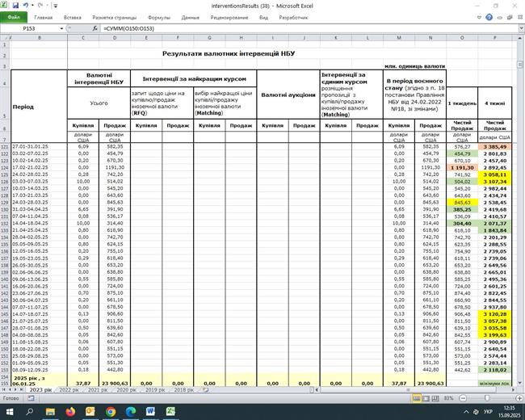Click into the formula bar with =СУММ(O150:O153)
The width and height of the screenshot is (525, 420).
(x=308, y=28)
